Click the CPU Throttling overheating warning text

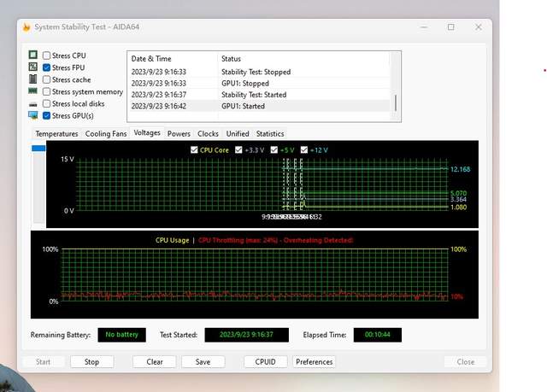click(275, 241)
